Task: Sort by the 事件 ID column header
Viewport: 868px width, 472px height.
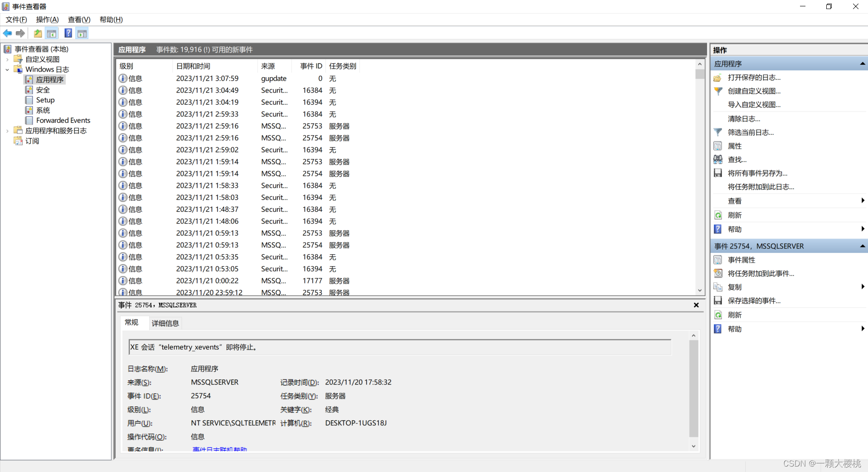Action: pyautogui.click(x=308, y=66)
